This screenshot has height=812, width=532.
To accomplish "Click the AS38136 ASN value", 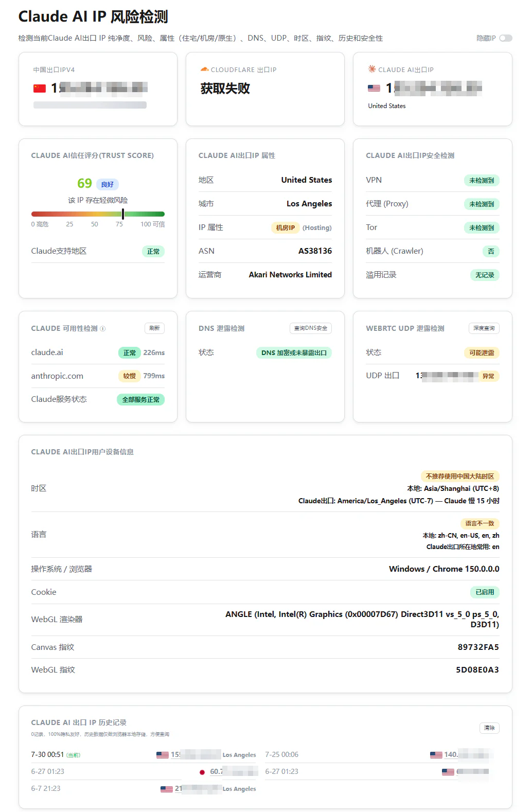I will (315, 251).
